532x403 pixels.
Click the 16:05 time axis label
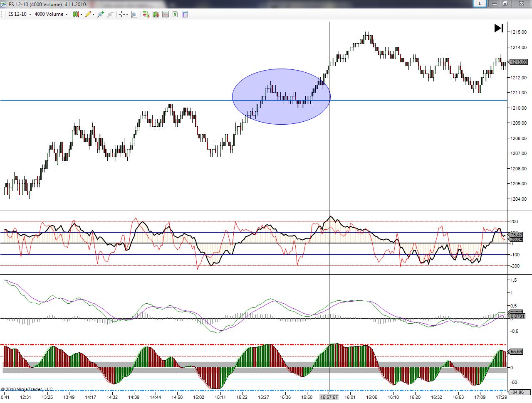[372, 397]
